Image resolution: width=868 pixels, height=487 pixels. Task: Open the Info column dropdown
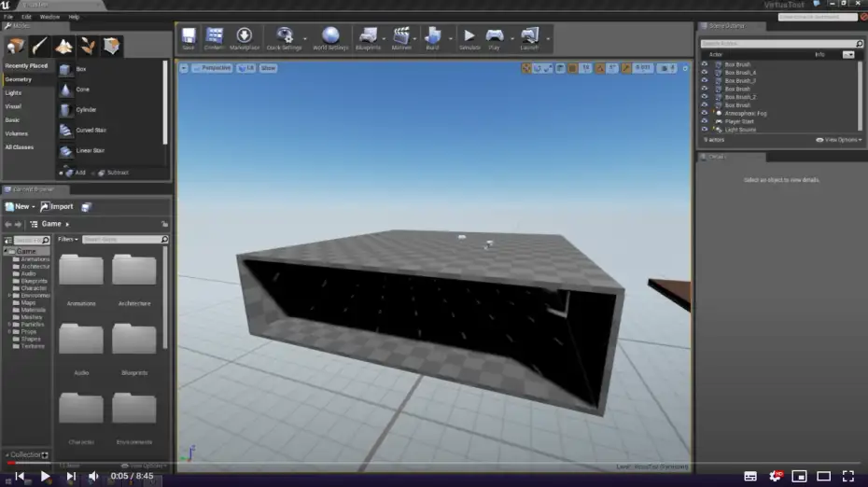[x=848, y=54]
